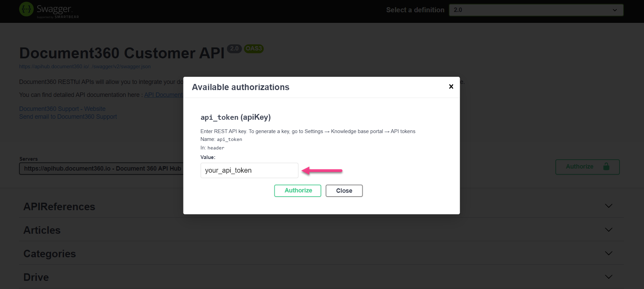Open the Servers dropdown
This screenshot has height=289, width=644.
(x=101, y=169)
